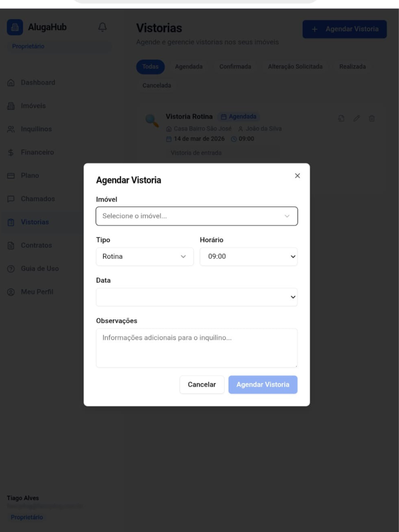399x532 pixels.
Task: Select the Realizada filter tab
Action: coord(352,67)
